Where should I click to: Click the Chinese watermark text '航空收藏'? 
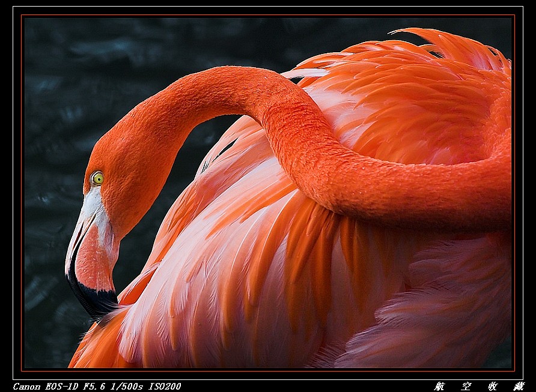(479, 387)
